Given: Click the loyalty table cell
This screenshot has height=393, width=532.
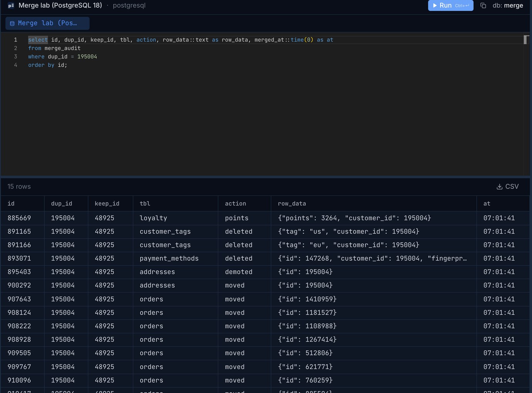Looking at the screenshot, I should point(175,218).
